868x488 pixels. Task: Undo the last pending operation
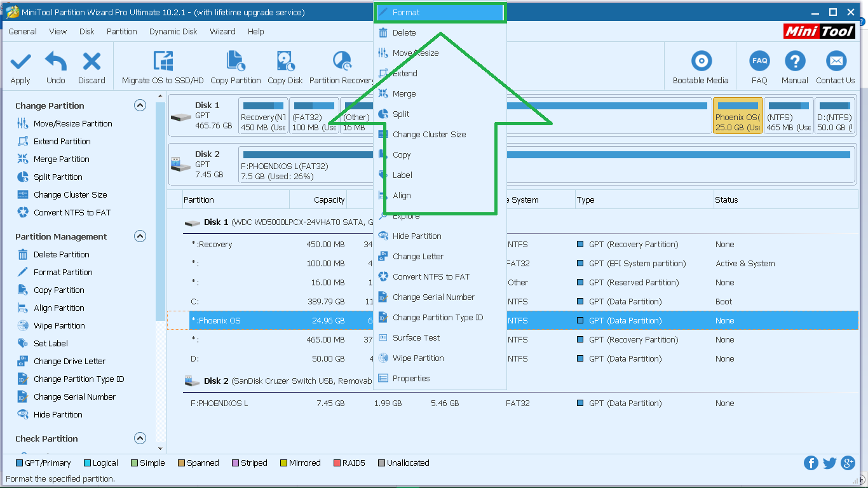pos(56,67)
